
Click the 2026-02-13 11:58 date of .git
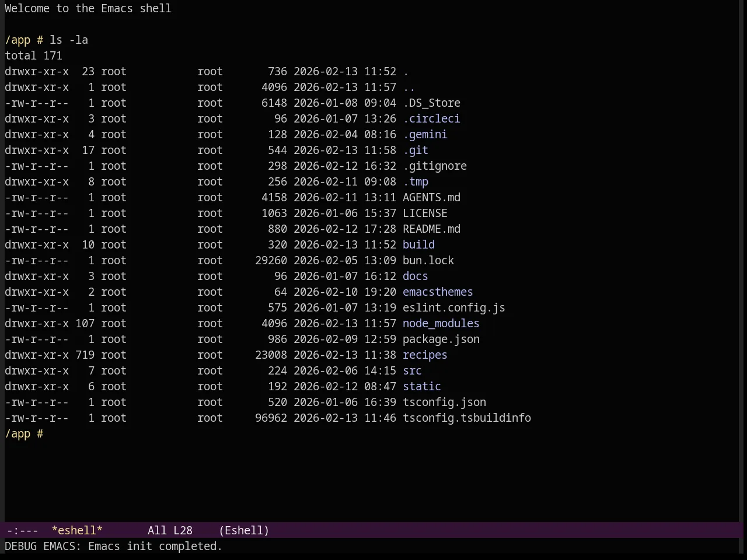(345, 150)
